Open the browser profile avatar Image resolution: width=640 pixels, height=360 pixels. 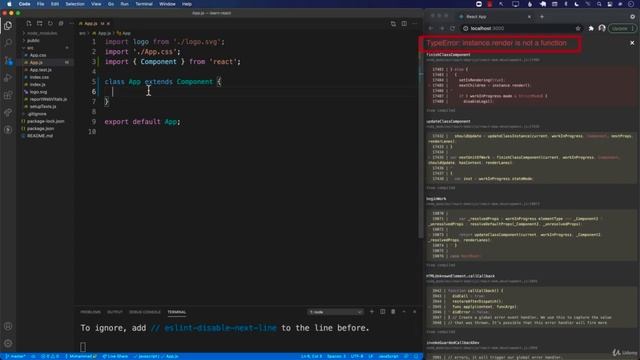[602, 28]
